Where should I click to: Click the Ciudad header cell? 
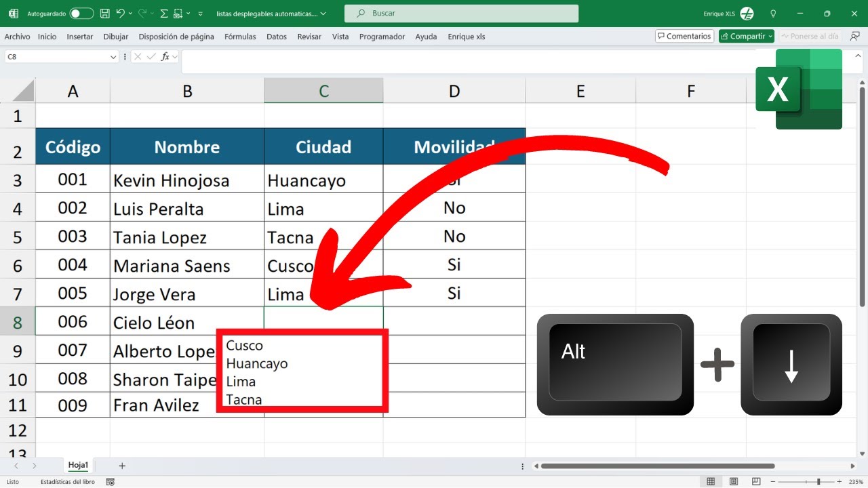click(x=323, y=146)
